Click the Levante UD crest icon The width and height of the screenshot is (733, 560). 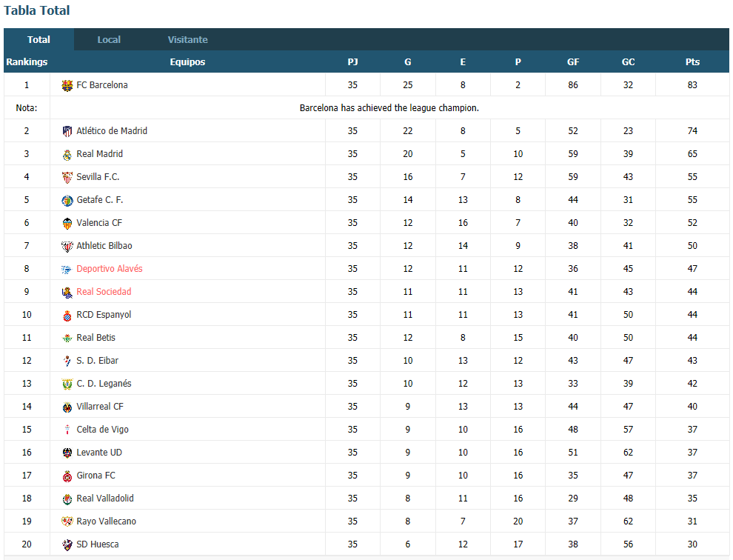(x=67, y=453)
